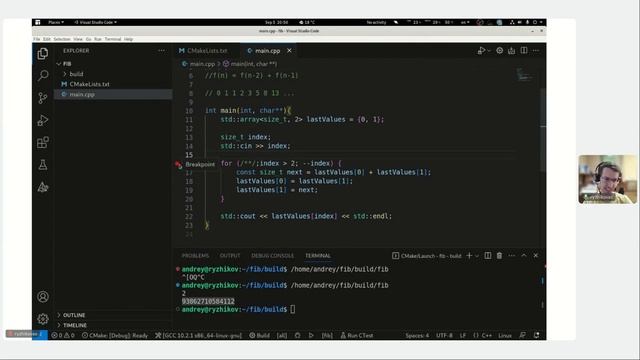Image resolution: width=640 pixels, height=360 pixels.
Task: Open the Explorer view in activity bar
Action: click(x=43, y=53)
